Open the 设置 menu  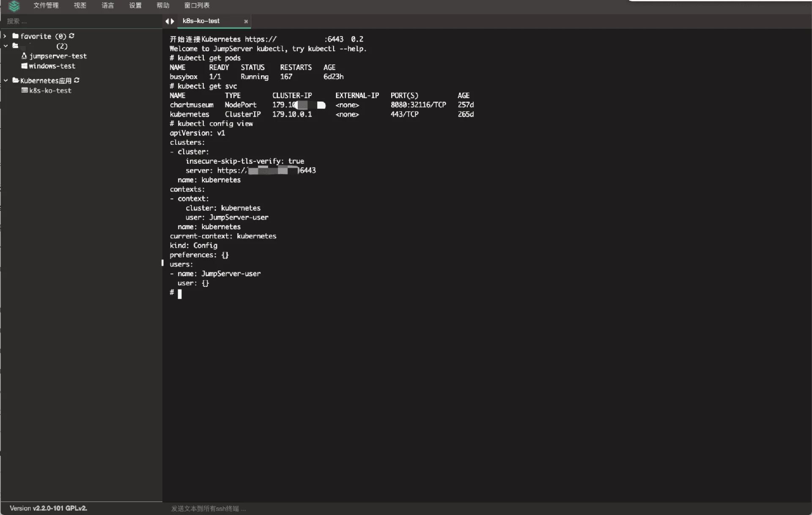(135, 6)
